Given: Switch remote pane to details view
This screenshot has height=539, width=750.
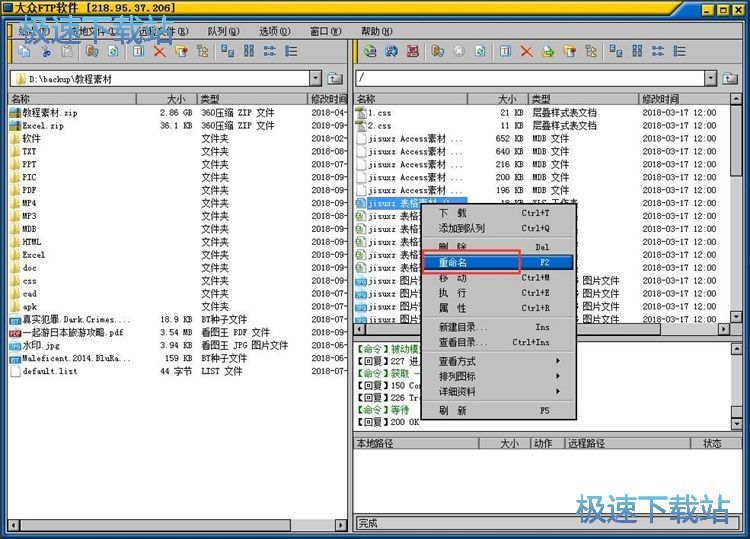Looking at the screenshot, I should coord(679,51).
